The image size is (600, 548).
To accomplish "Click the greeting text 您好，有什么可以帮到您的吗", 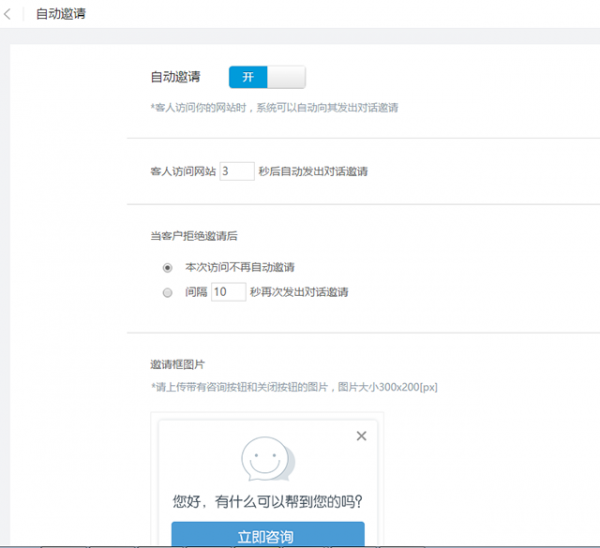I will pyautogui.click(x=267, y=501).
